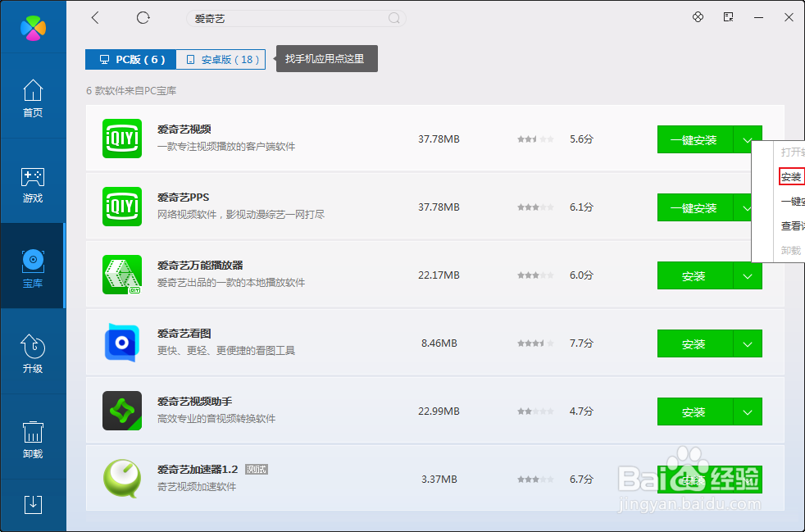Open the 卸载 uninstall section
Image resolution: width=805 pixels, height=532 pixels.
33,439
